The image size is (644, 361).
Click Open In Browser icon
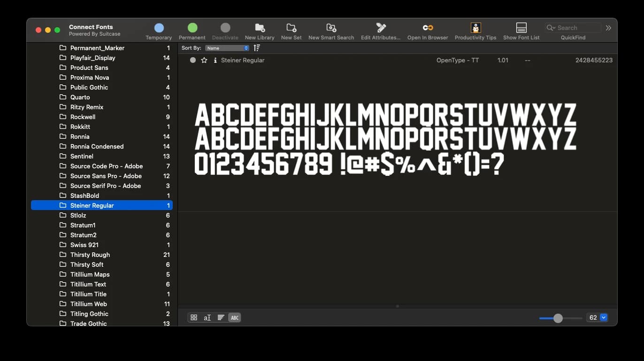tap(428, 28)
